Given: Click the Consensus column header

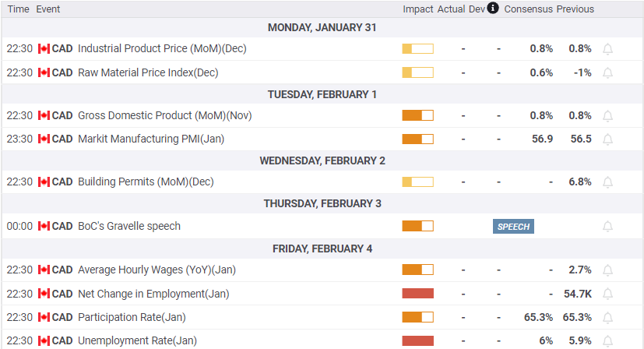Looking at the screenshot, I should [528, 9].
